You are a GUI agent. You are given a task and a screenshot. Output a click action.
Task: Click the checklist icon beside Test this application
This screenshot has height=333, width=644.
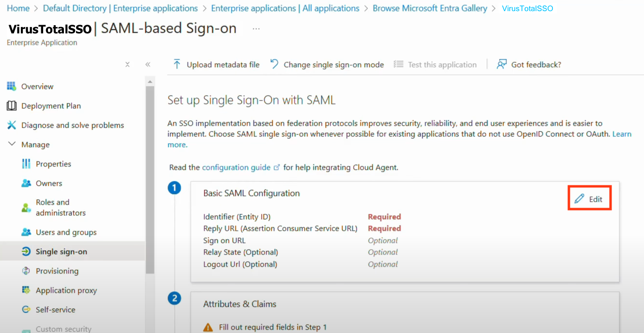[x=398, y=64]
